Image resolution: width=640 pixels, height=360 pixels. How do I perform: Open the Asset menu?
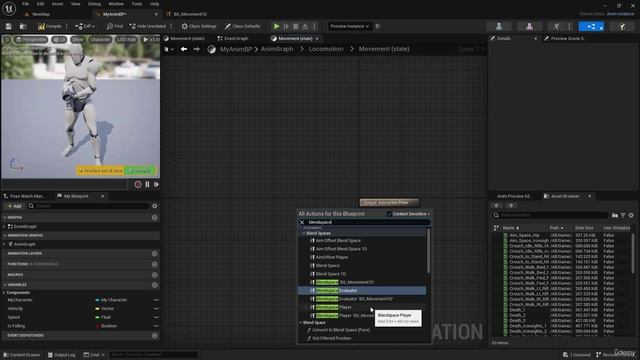pos(57,4)
